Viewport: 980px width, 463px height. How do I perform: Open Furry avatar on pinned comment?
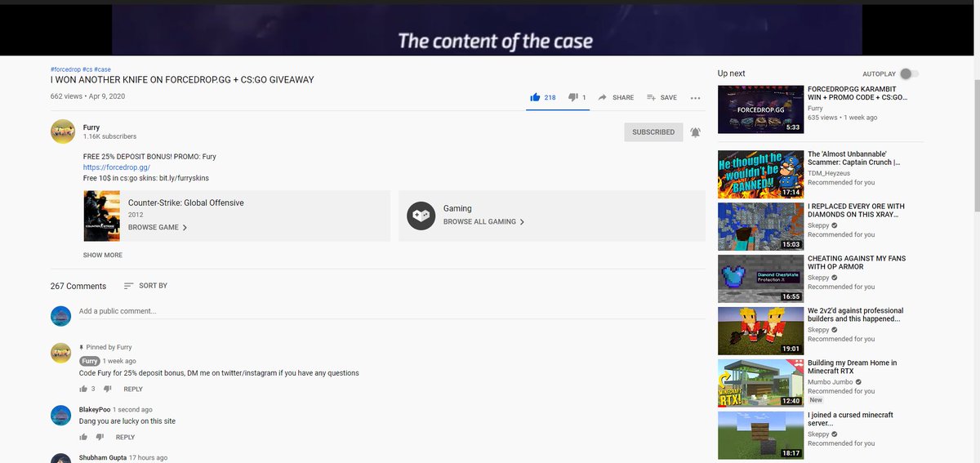coord(61,353)
